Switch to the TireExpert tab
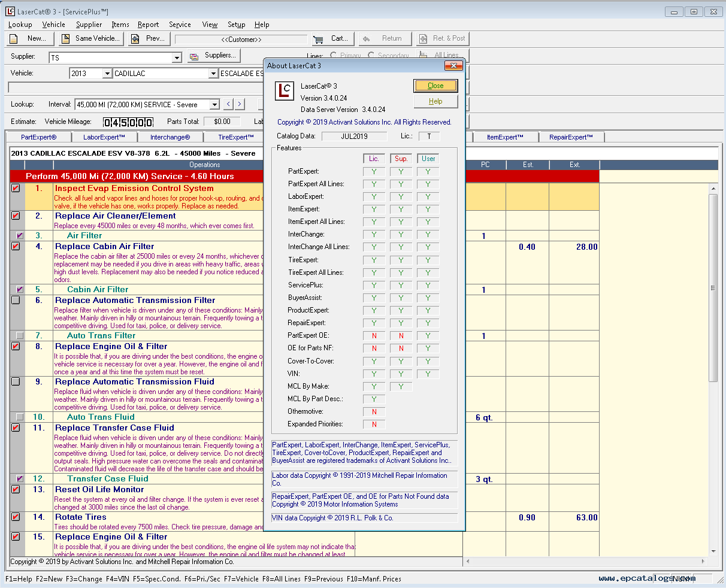The height and width of the screenshot is (588, 726). (x=235, y=137)
